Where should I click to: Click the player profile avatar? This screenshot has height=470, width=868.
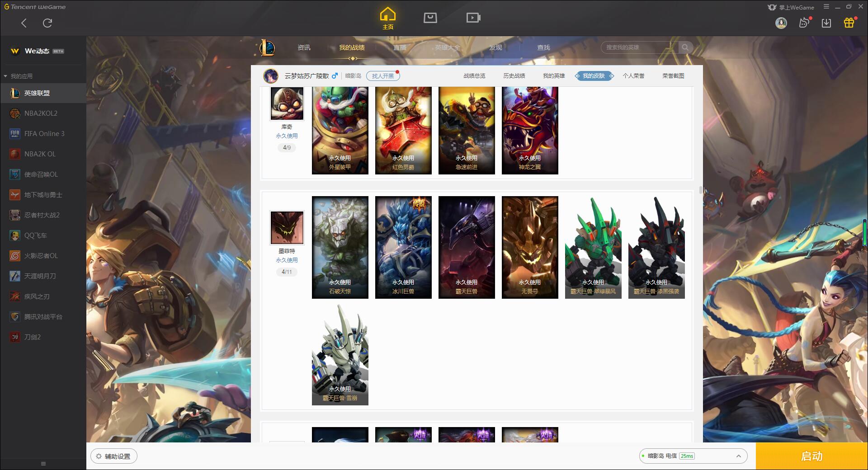pos(271,76)
